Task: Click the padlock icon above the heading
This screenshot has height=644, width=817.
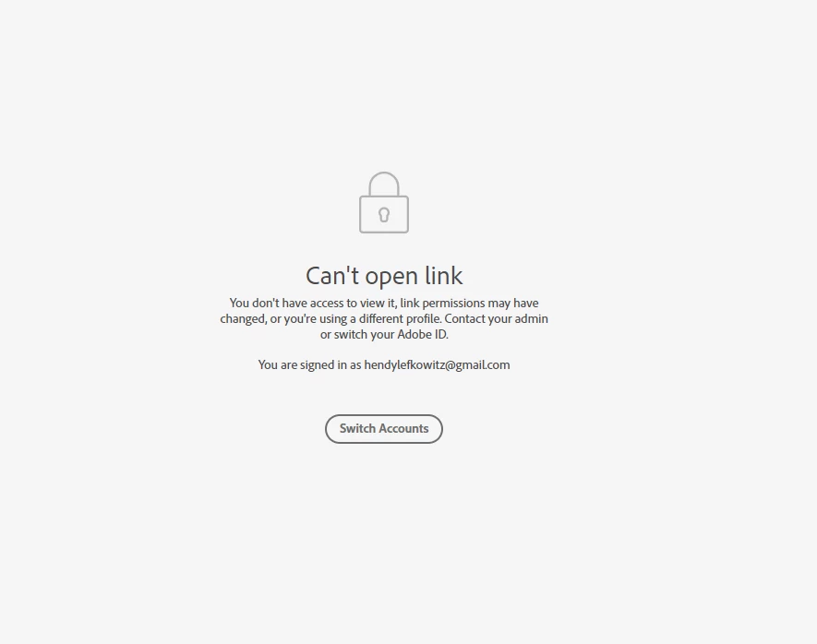Action: 384,203
